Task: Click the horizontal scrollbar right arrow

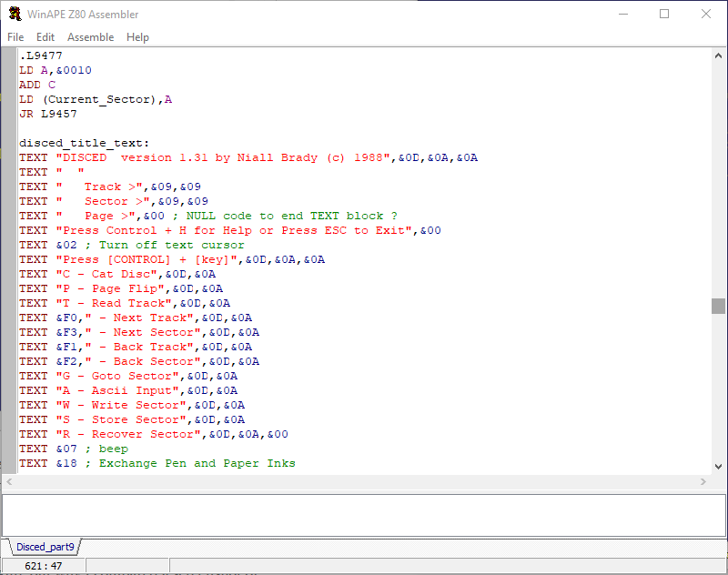Action: (703, 481)
